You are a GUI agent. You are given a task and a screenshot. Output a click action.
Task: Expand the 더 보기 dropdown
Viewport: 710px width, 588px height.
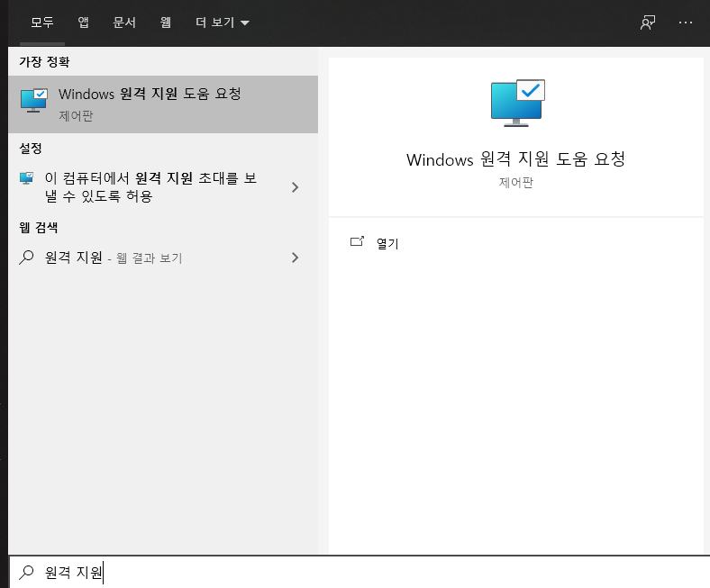coord(222,23)
